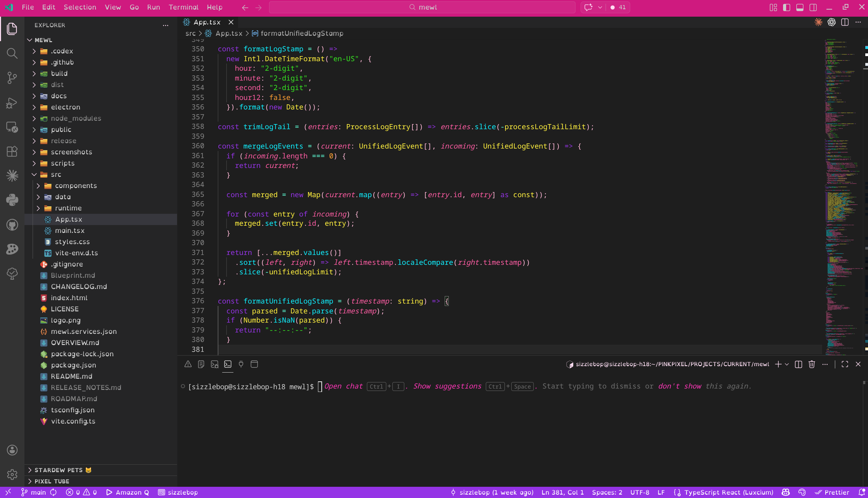The width and height of the screenshot is (868, 498).
Task: Click the main branch status button
Action: pyautogui.click(x=34, y=492)
